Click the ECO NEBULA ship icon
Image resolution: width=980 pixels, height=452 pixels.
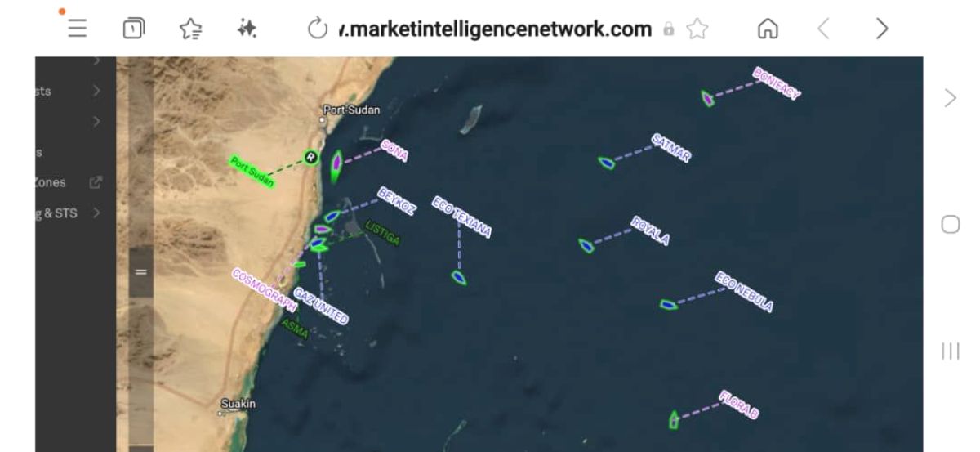[x=669, y=305]
